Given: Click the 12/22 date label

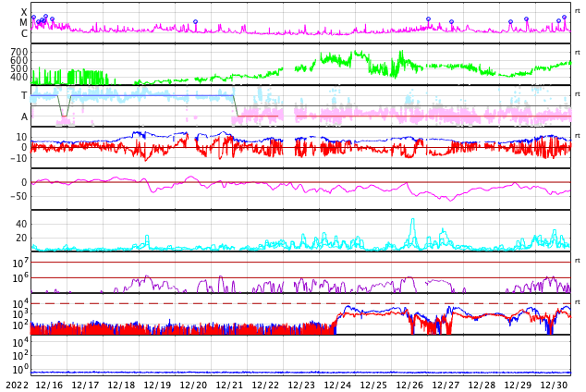Looking at the screenshot, I should tap(265, 385).
